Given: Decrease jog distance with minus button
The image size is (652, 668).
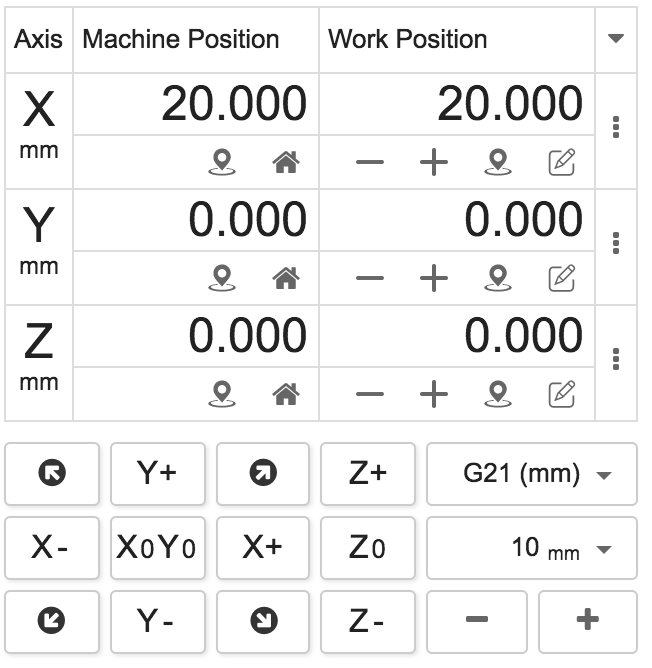Looking at the screenshot, I should click(477, 621).
